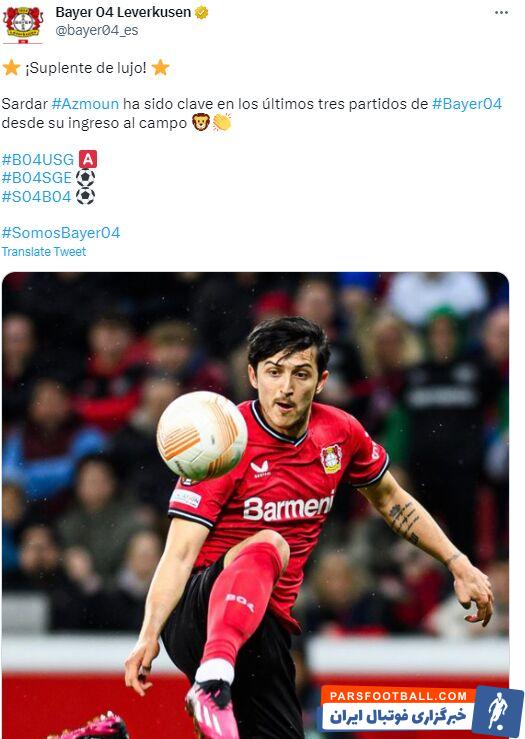
Task: Click the star emoji before Suplente
Action: click(11, 67)
